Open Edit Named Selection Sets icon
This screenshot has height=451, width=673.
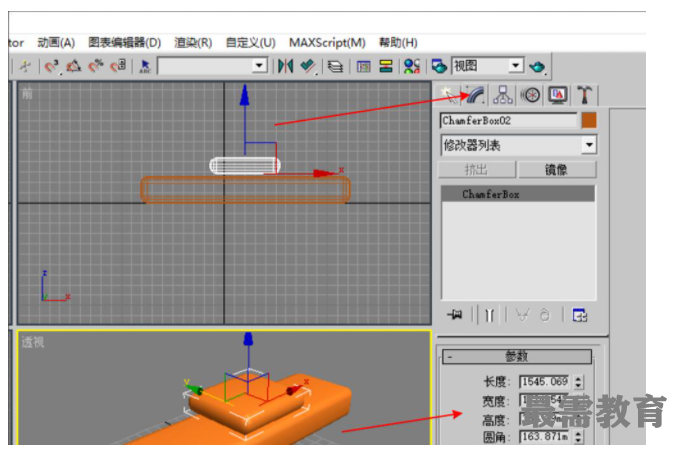(145, 67)
